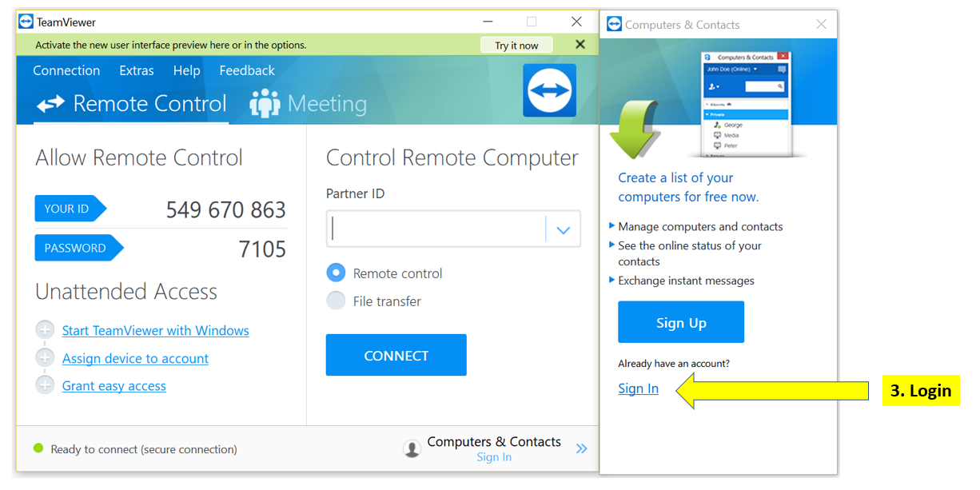Click Sign In link under Already have an account
The width and height of the screenshot is (980, 490).
(638, 388)
